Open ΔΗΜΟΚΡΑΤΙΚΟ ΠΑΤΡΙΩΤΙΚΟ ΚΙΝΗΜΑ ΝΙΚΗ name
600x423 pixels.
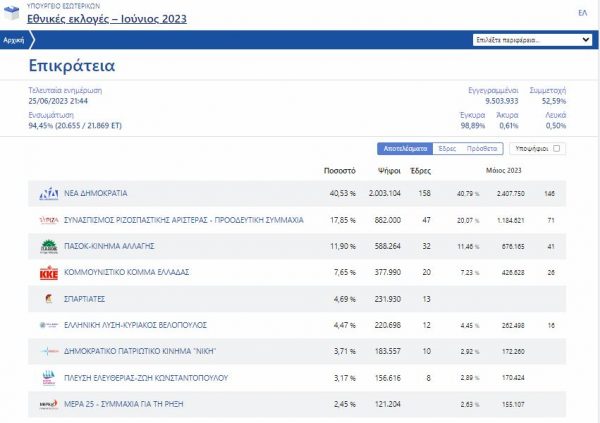[140, 351]
